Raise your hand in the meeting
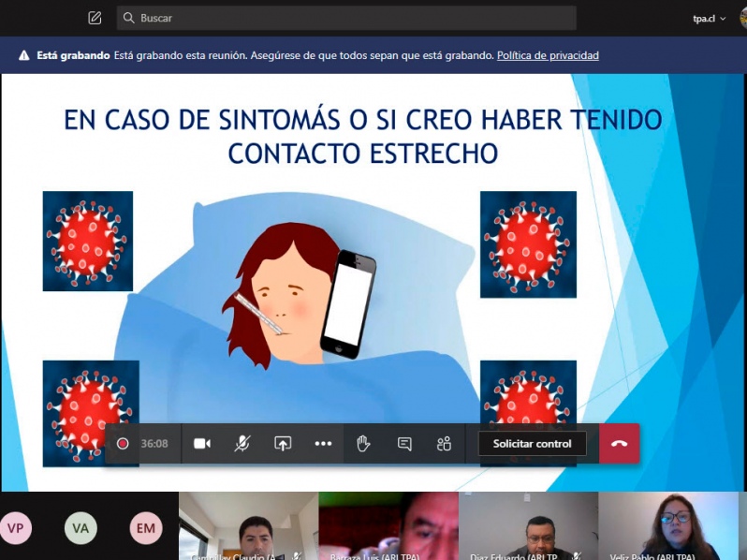Image resolution: width=747 pixels, height=560 pixels. pyautogui.click(x=363, y=444)
